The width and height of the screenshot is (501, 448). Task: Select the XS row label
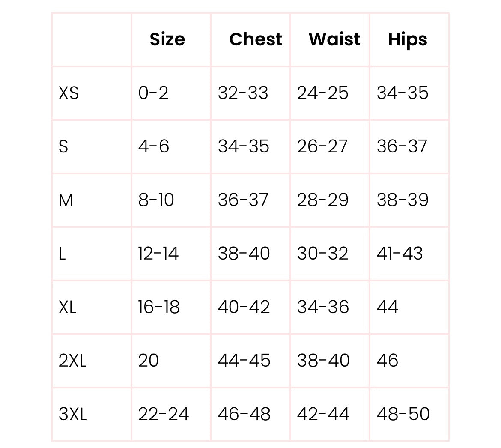coord(69,93)
